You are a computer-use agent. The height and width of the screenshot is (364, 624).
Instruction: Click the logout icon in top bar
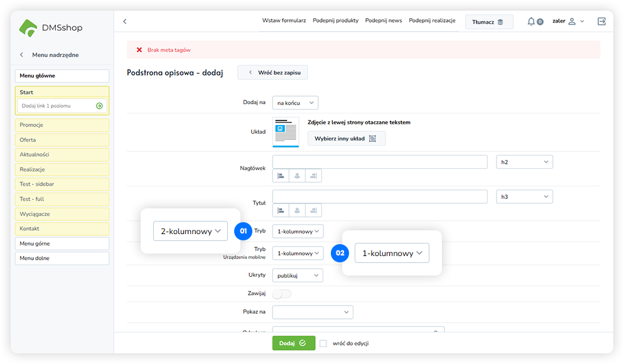click(x=601, y=21)
